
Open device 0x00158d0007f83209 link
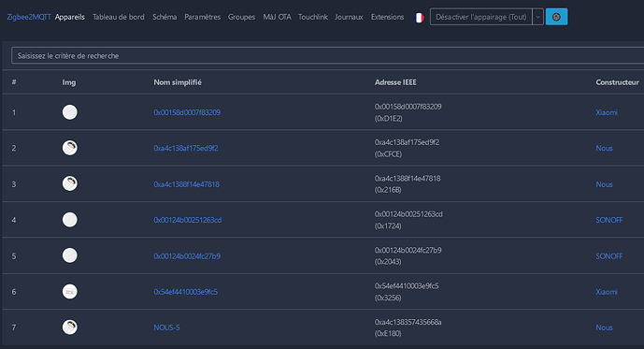[187, 112]
